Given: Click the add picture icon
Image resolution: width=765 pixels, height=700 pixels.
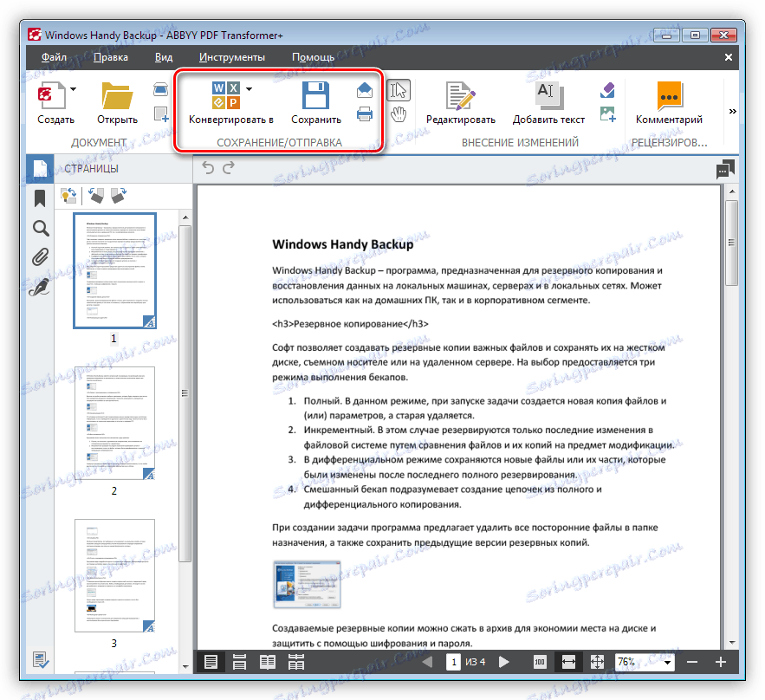Looking at the screenshot, I should [608, 114].
